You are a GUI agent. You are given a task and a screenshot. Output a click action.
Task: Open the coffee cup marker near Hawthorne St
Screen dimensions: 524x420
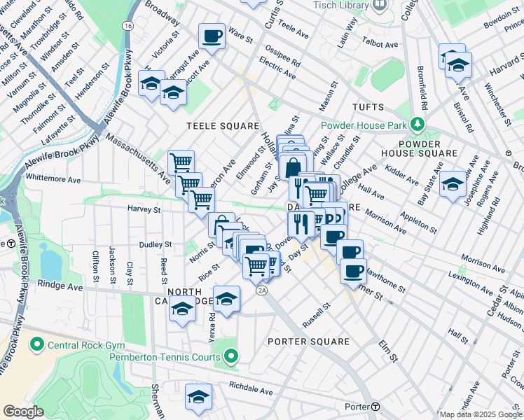pos(353,270)
